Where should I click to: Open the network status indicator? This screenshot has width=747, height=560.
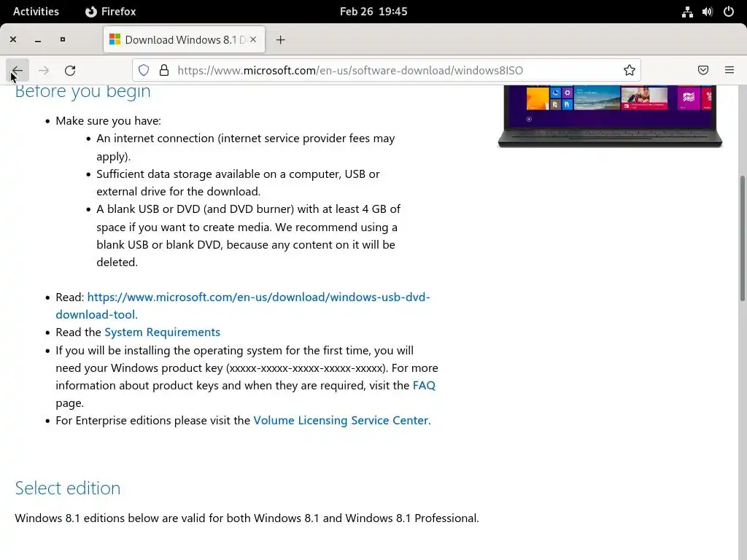click(687, 12)
